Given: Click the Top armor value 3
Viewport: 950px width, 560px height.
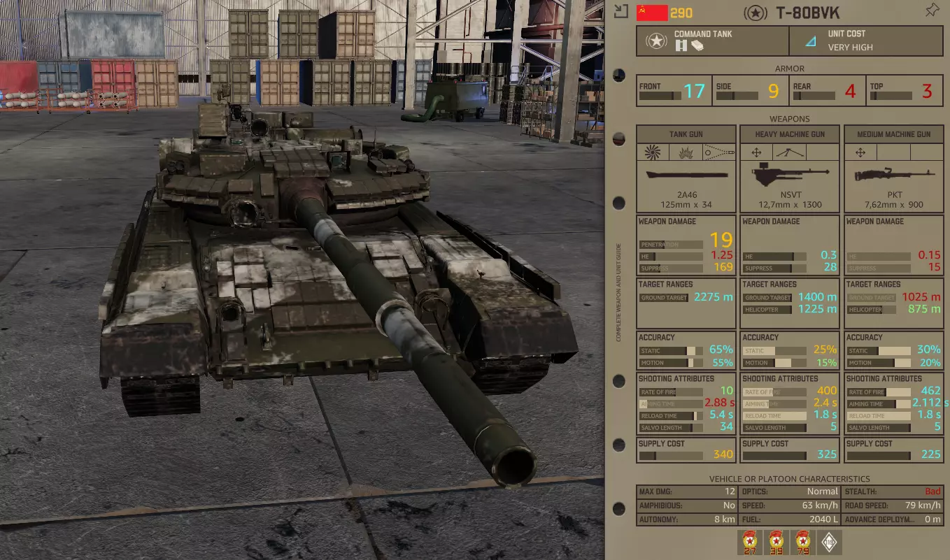Looking at the screenshot, I should (927, 91).
